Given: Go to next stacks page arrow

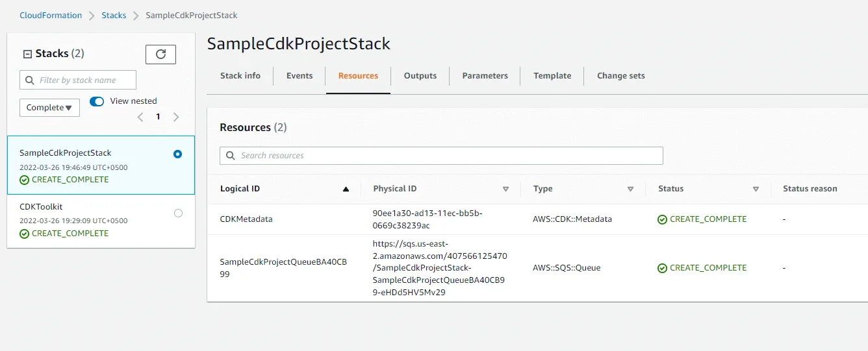Looking at the screenshot, I should click(176, 117).
